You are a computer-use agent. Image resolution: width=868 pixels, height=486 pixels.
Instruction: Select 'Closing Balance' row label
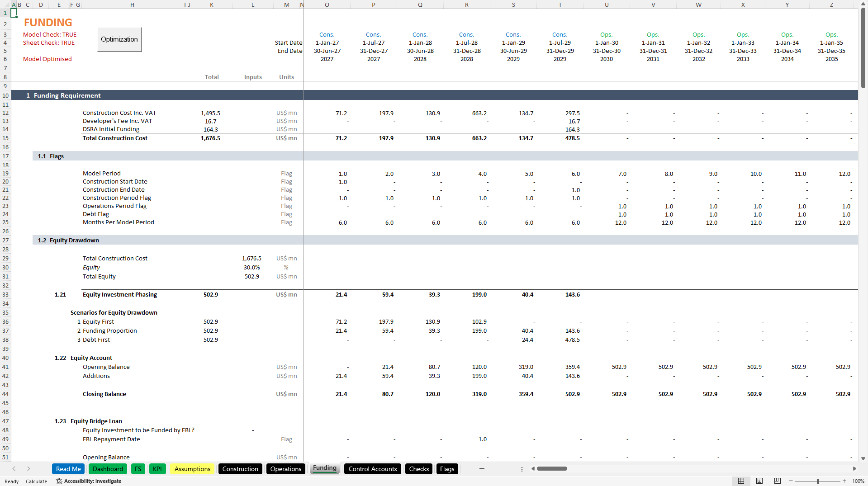coord(104,394)
